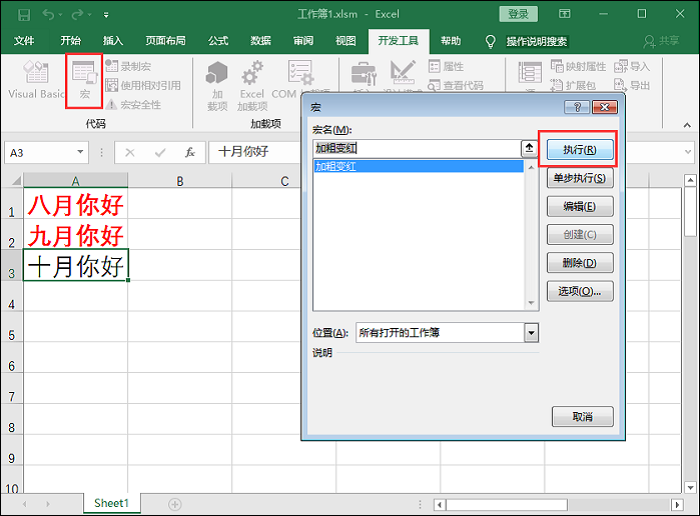Add a new sheet with plus icon
This screenshot has height=516, width=700.
175,504
